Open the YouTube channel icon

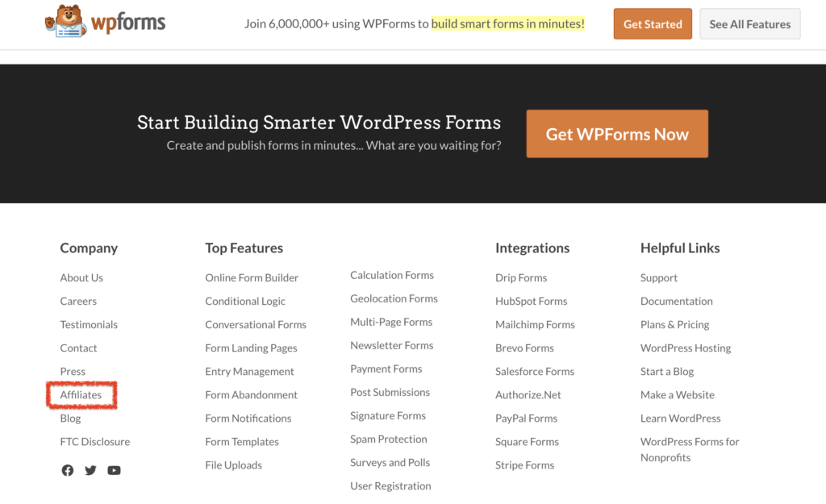(x=114, y=470)
